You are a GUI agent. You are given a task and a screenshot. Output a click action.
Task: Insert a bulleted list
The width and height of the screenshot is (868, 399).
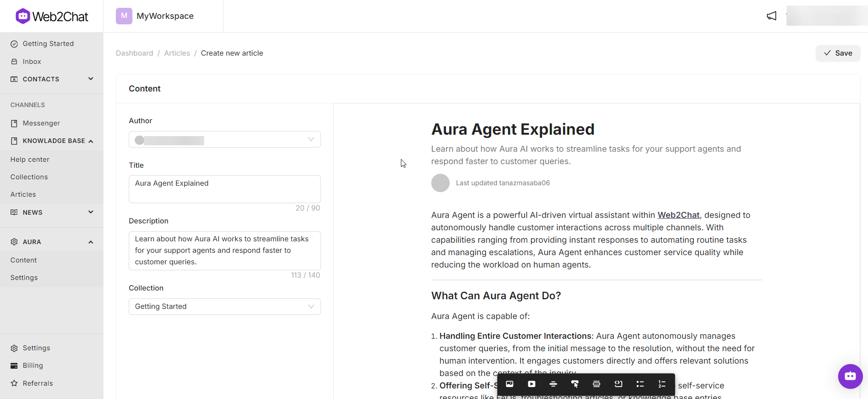coord(640,384)
